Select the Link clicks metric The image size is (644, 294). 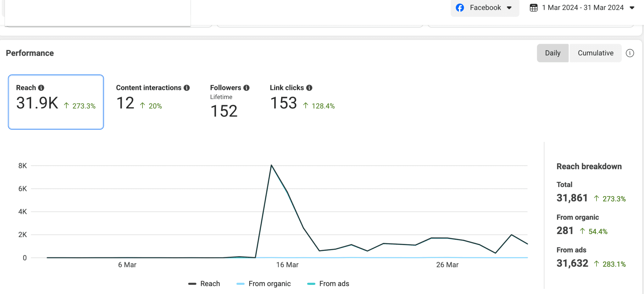(302, 98)
